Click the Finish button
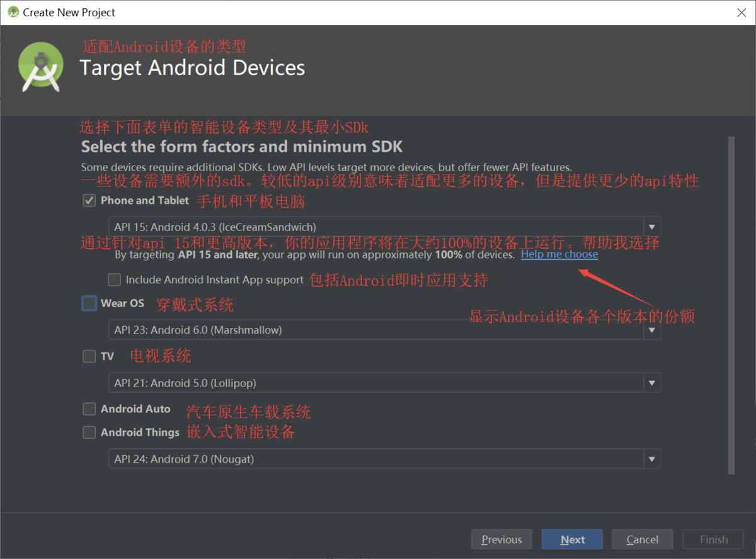 coord(713,539)
